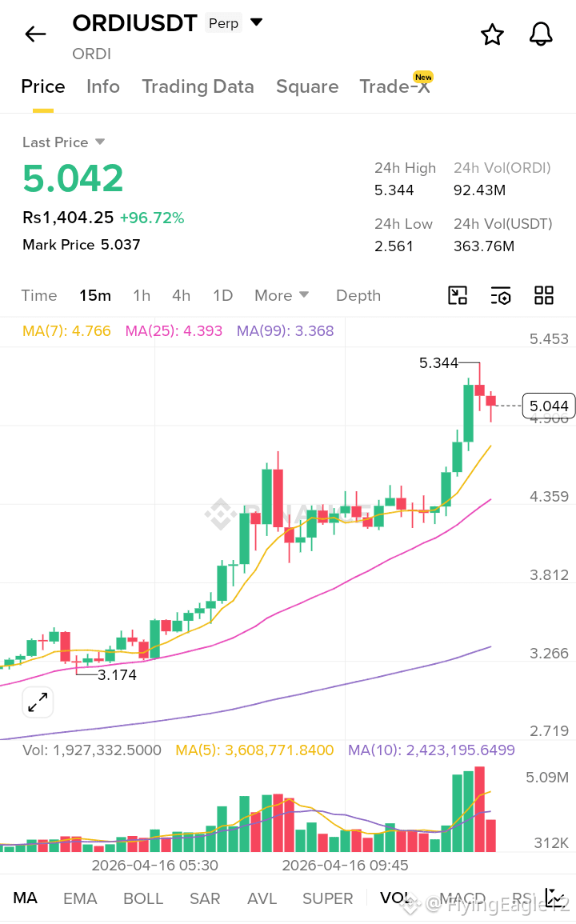Click the 3.174 low price marker
This screenshot has width=576, height=924.
(x=117, y=674)
